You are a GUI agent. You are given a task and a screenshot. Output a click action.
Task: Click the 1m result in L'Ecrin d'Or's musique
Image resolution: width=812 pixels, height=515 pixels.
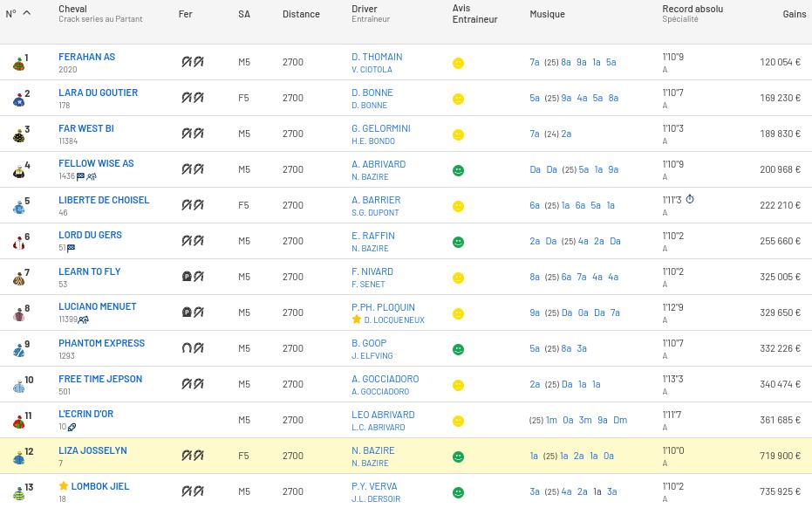click(551, 420)
